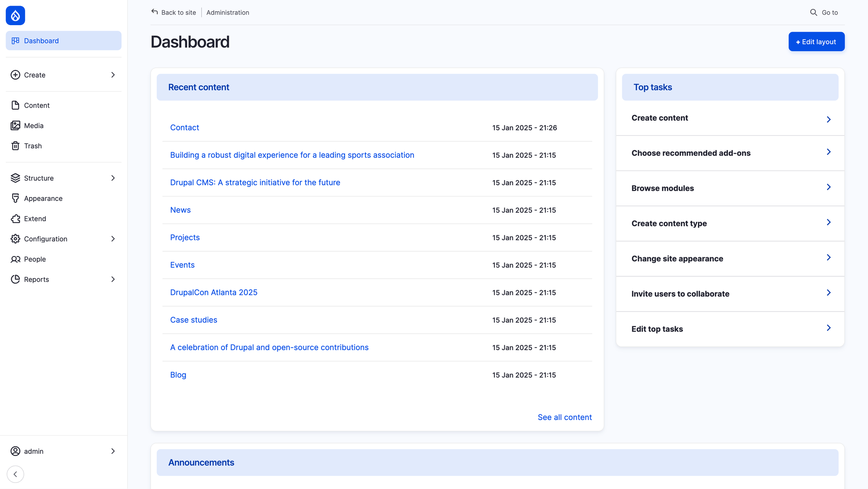Click the Edit layout button
This screenshot has width=868, height=489.
click(816, 42)
